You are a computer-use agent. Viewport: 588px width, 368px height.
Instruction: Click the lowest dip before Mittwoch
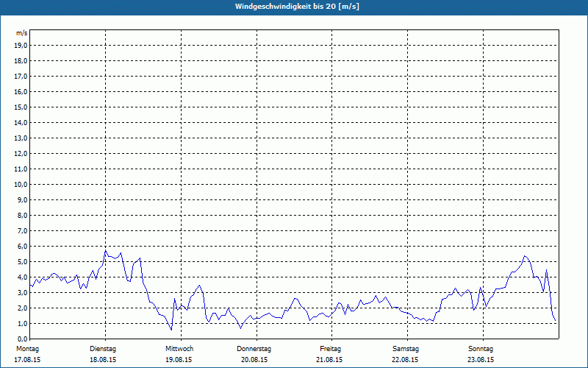171,330
